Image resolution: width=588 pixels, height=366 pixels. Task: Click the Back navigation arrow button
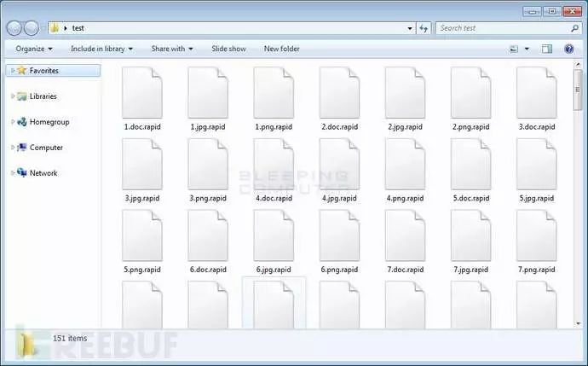pyautogui.click(x=14, y=28)
